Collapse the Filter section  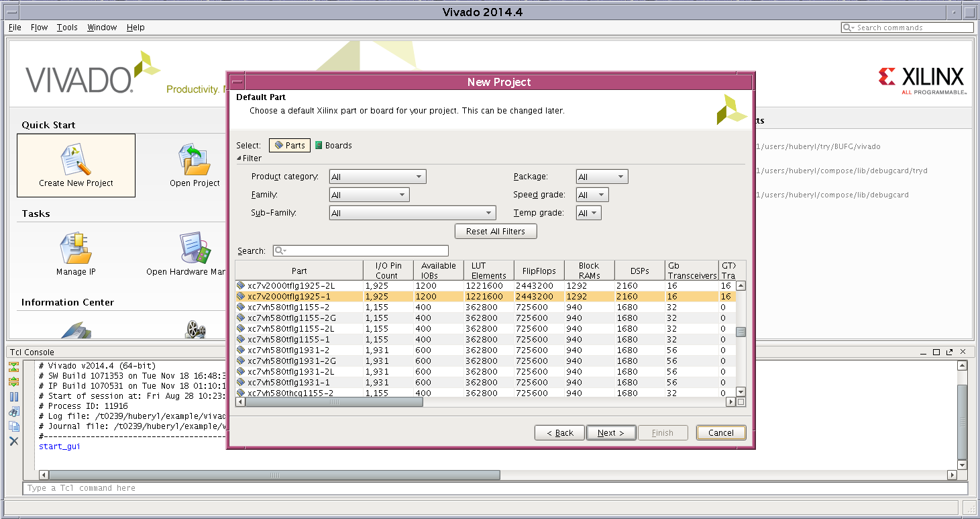(x=239, y=158)
